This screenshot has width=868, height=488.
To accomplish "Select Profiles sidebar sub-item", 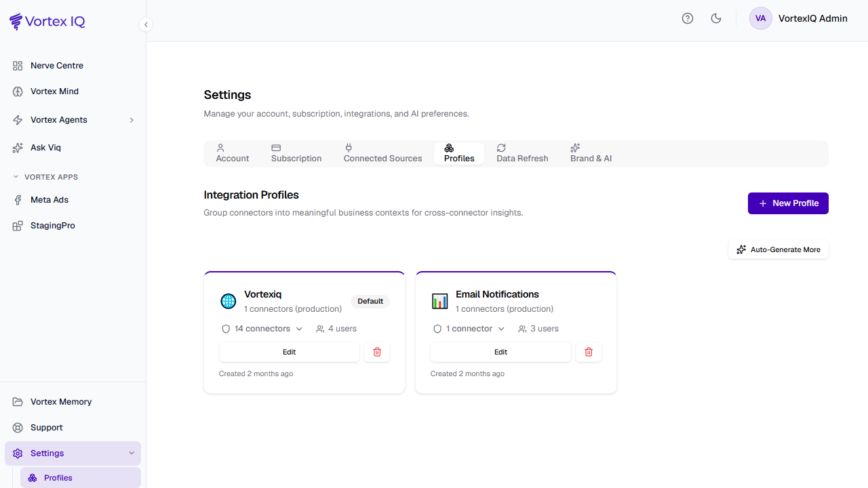I will click(81, 478).
